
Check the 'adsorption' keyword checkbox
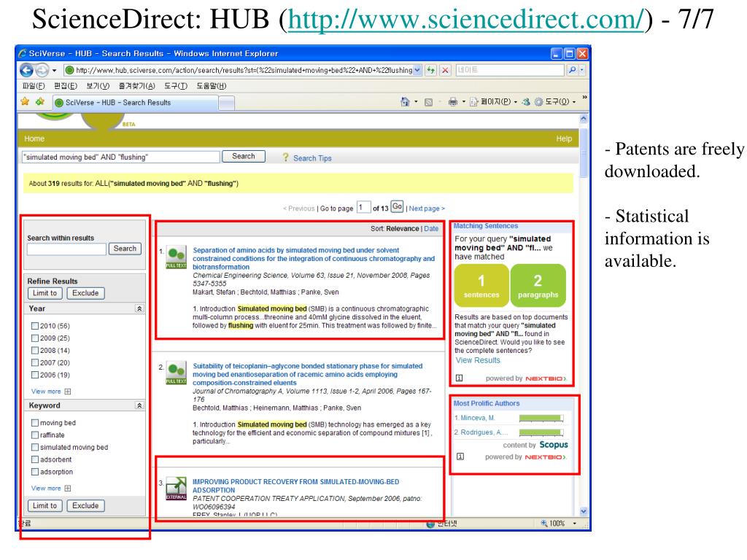pos(35,472)
